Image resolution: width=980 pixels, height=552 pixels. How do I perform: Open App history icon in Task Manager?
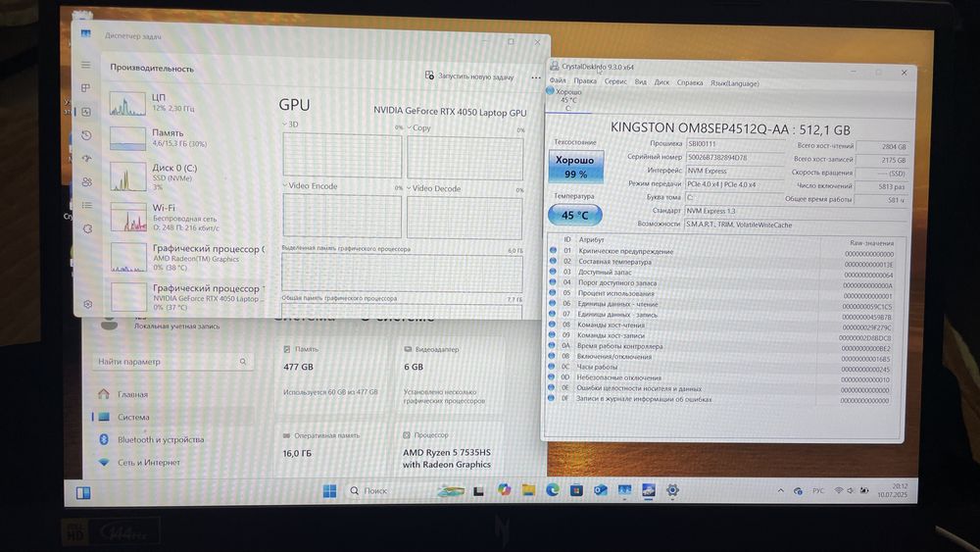point(87,135)
